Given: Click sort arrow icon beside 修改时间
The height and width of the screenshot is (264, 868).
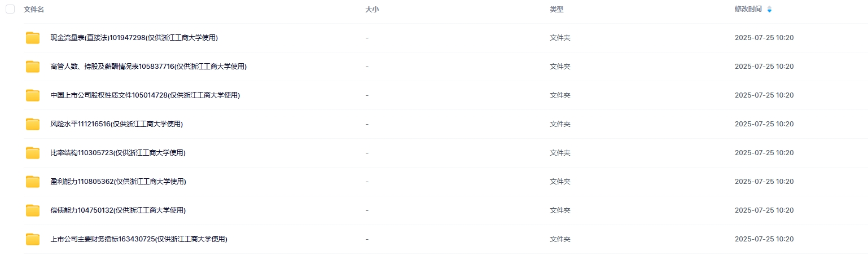Looking at the screenshot, I should (x=769, y=10).
